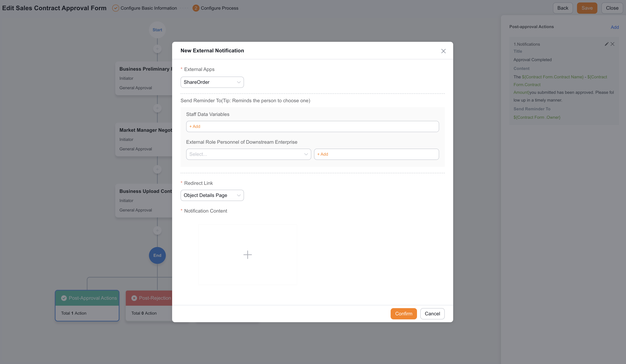626x364 pixels.
Task: Open the External Role Personnel Select dropdown
Action: coord(248,154)
